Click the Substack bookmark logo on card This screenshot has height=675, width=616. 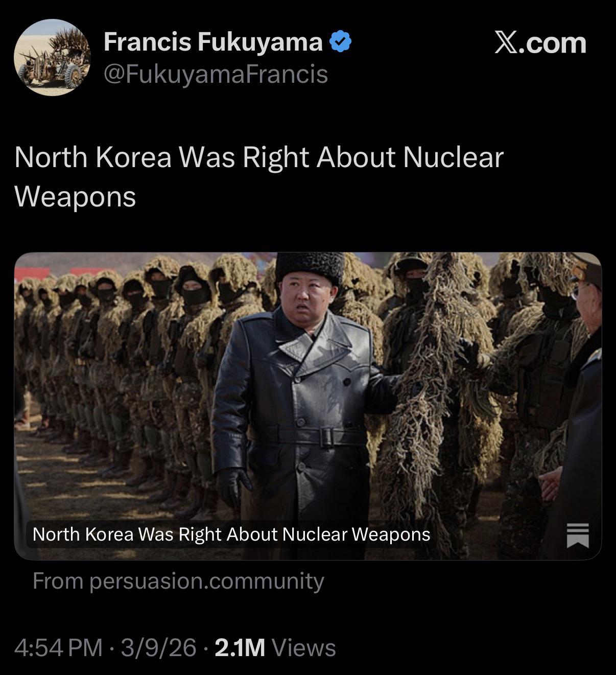point(578,535)
